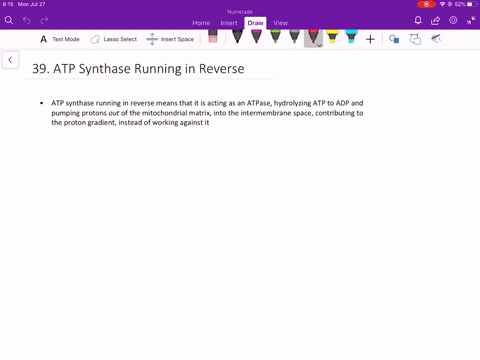The height and width of the screenshot is (360, 480).
Task: Open the View tab
Action: [x=281, y=23]
